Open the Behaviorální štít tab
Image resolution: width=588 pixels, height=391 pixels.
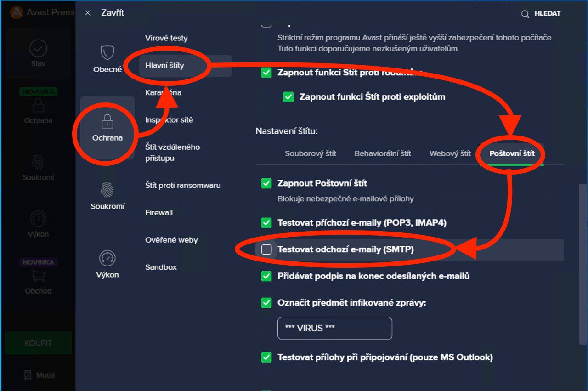[x=383, y=153]
